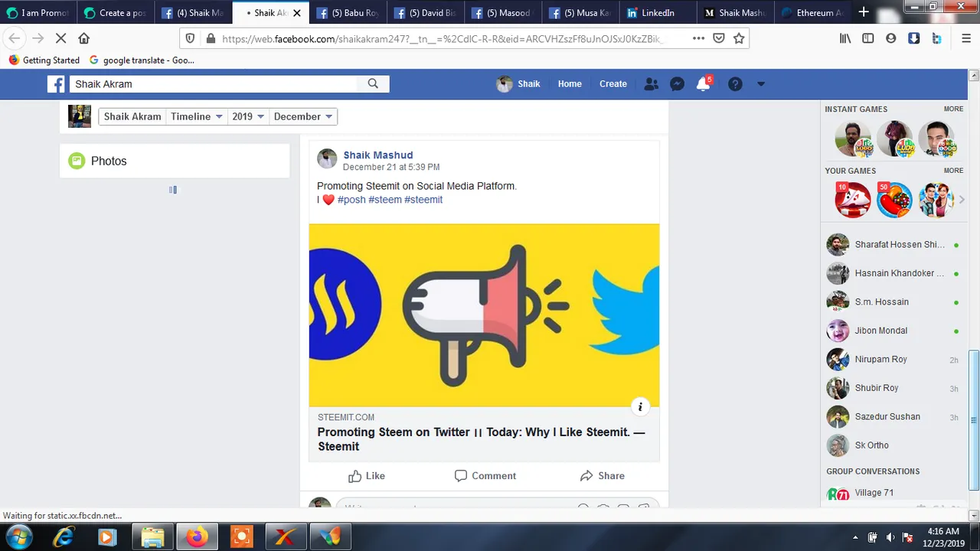The height and width of the screenshot is (551, 980).
Task: Open Shaik profile link in top bar
Action: point(519,84)
